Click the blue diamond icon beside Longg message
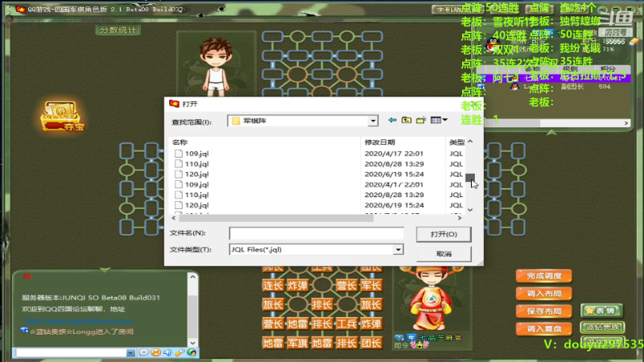This screenshot has height=362, width=644. click(24, 331)
